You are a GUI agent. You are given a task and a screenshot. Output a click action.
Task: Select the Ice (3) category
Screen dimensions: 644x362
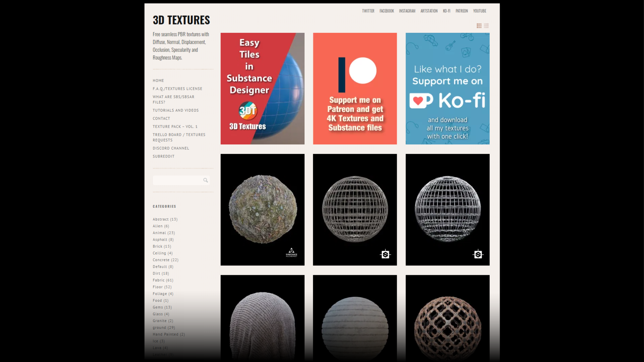[159, 341]
